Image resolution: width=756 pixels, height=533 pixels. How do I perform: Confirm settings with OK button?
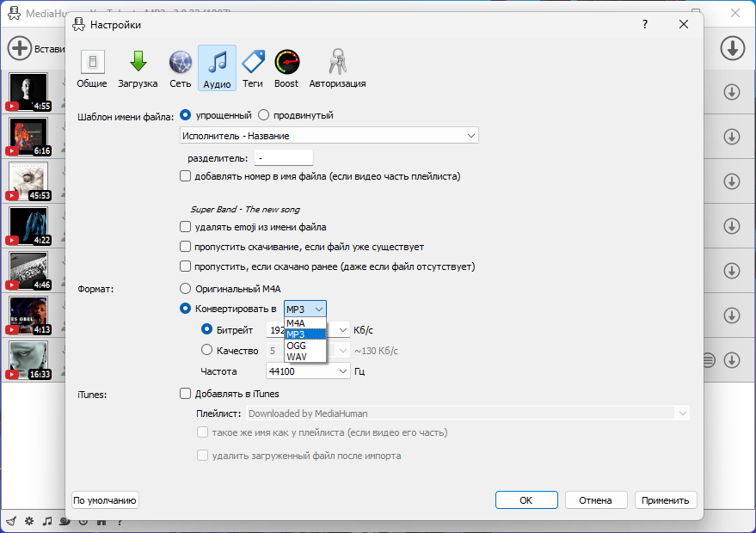(526, 500)
